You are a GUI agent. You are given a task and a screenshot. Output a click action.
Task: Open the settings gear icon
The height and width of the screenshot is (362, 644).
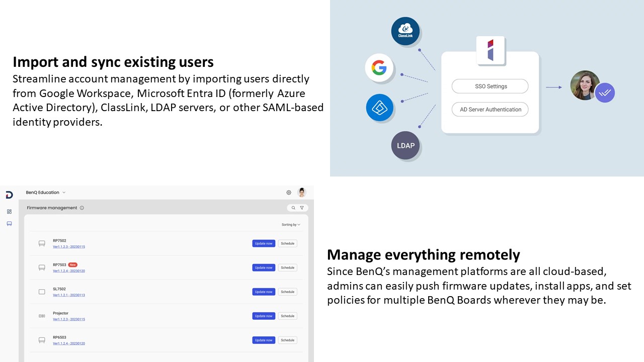[289, 193]
